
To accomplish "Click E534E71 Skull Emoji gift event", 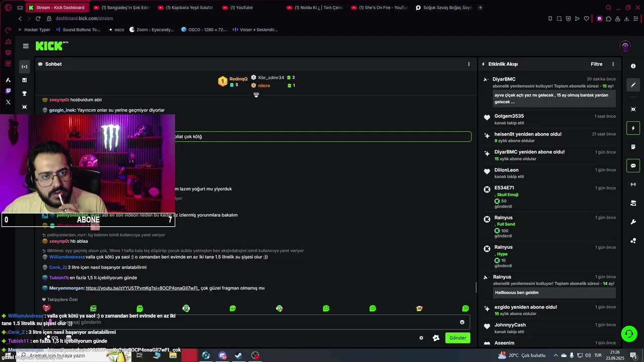I will (549, 197).
